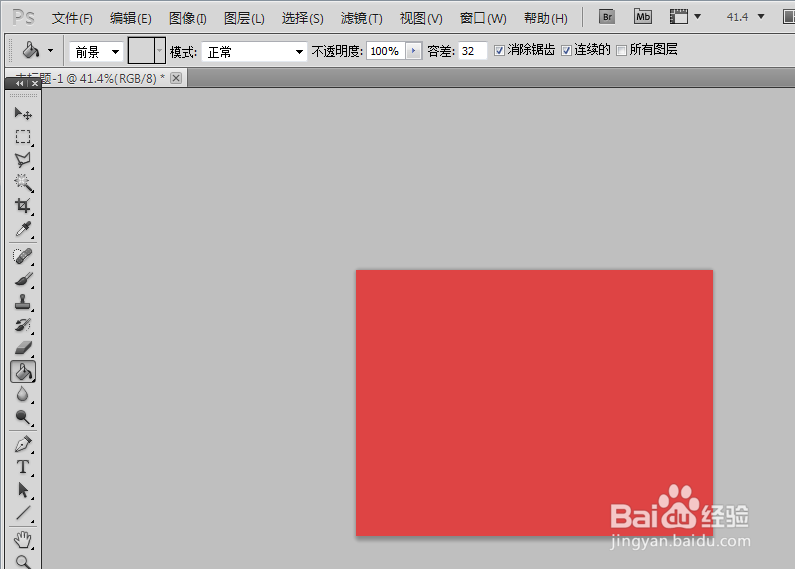This screenshot has height=569, width=795.
Task: Select the History Brush tool
Action: tap(23, 325)
